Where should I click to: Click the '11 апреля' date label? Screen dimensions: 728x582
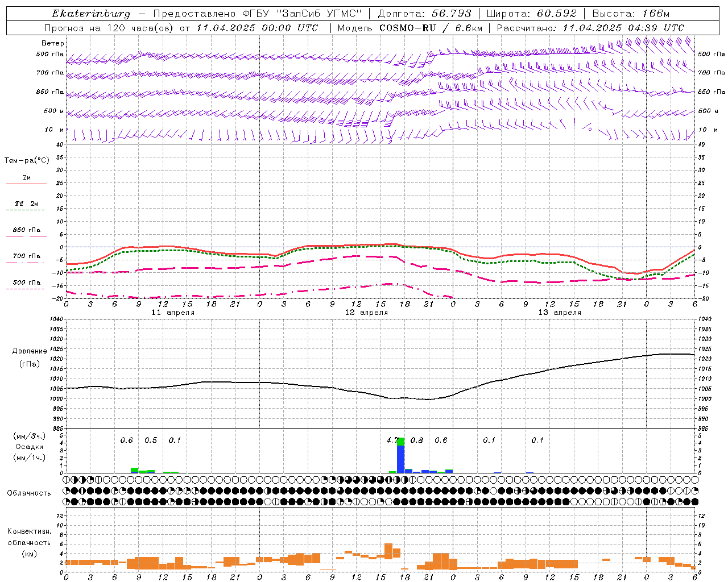coord(173,313)
